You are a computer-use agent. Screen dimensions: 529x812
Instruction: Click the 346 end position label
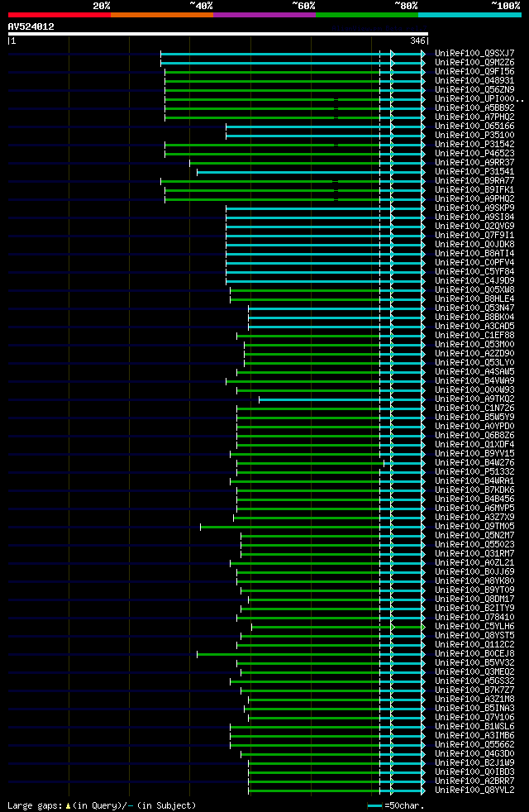[417, 41]
